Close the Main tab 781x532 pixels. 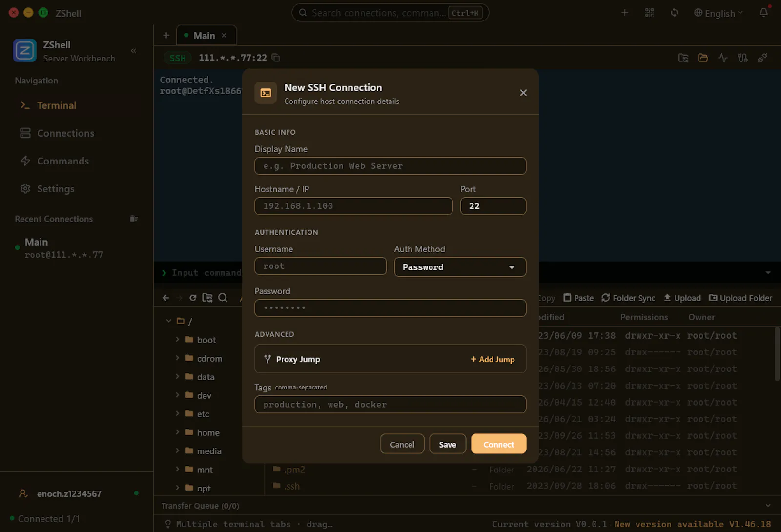224,35
